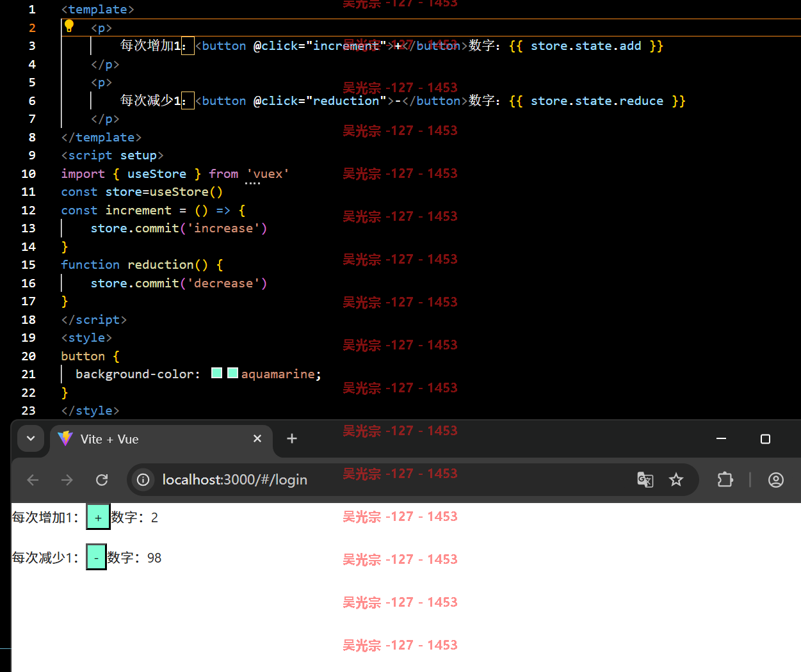801x672 pixels.
Task: Click the '</script>' closing tag
Action: 94,319
